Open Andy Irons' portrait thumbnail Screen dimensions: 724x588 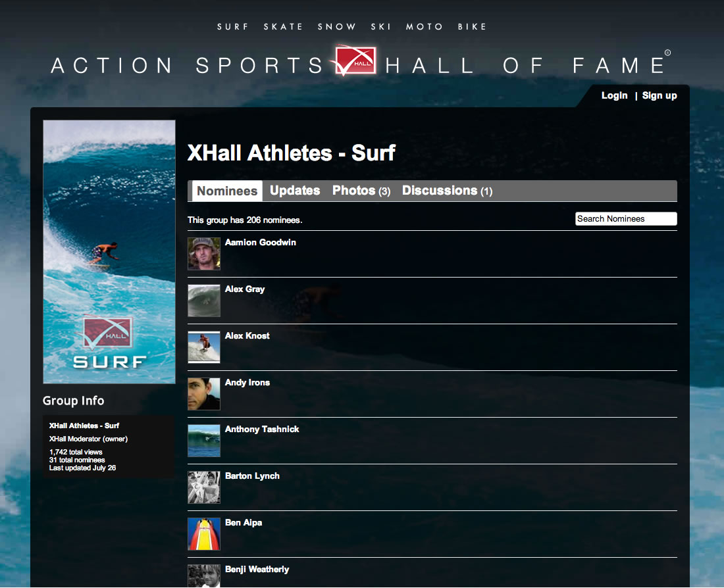pyautogui.click(x=203, y=394)
